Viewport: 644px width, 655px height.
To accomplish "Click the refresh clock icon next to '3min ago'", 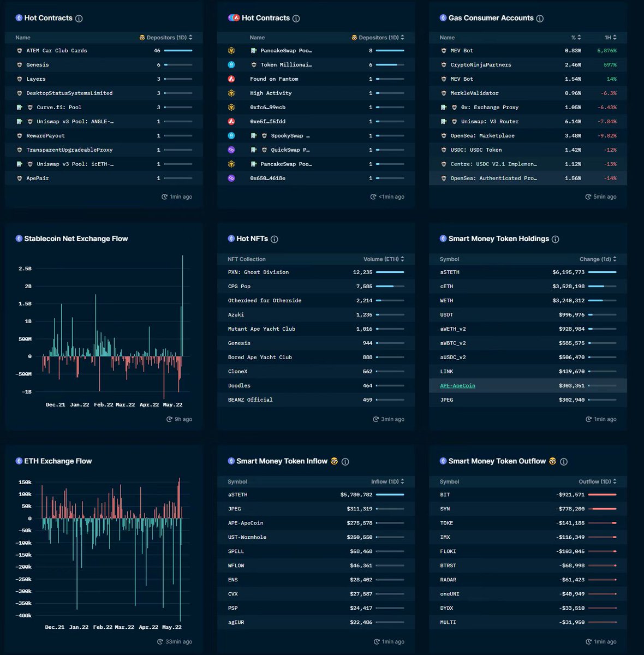I will click(x=375, y=419).
